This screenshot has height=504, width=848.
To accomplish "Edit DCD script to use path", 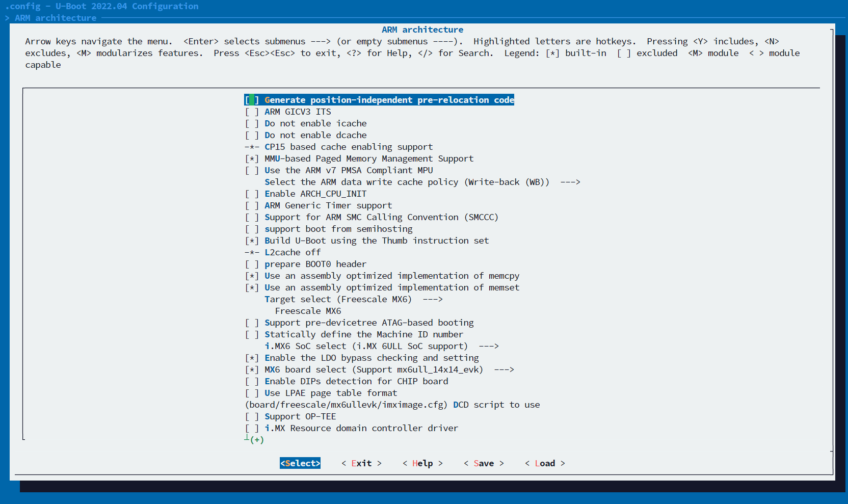I will tap(392, 405).
